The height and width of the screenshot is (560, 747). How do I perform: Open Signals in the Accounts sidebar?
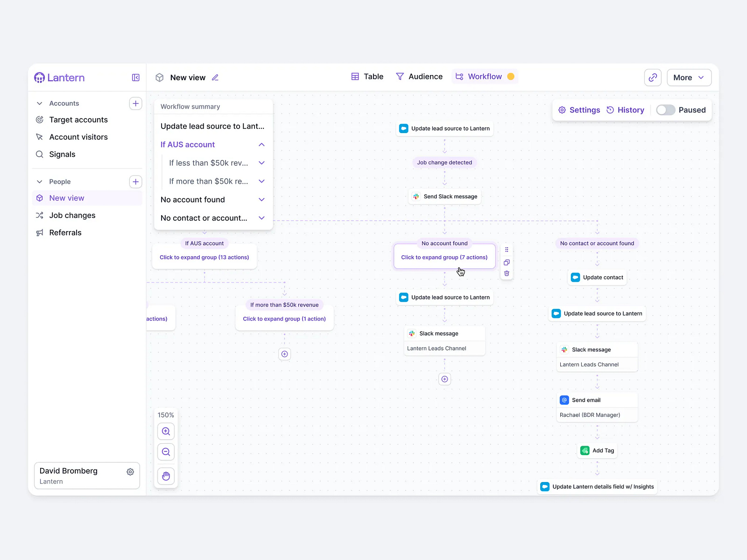coord(62,154)
